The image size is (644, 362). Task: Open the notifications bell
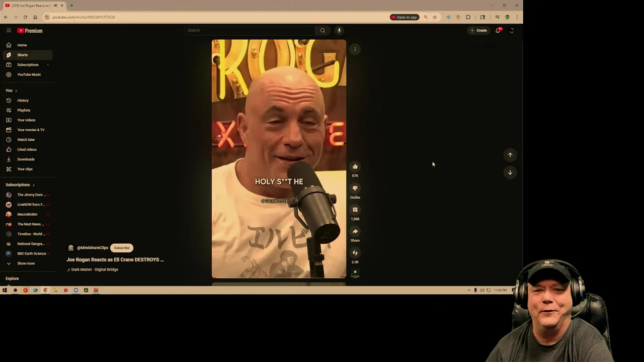tap(498, 30)
